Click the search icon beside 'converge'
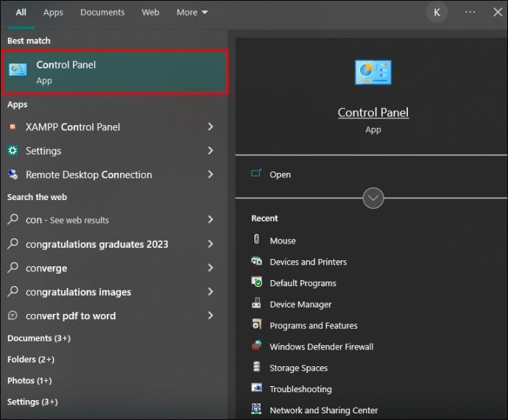Screen dimensions: 508x420 pyautogui.click(x=13, y=267)
